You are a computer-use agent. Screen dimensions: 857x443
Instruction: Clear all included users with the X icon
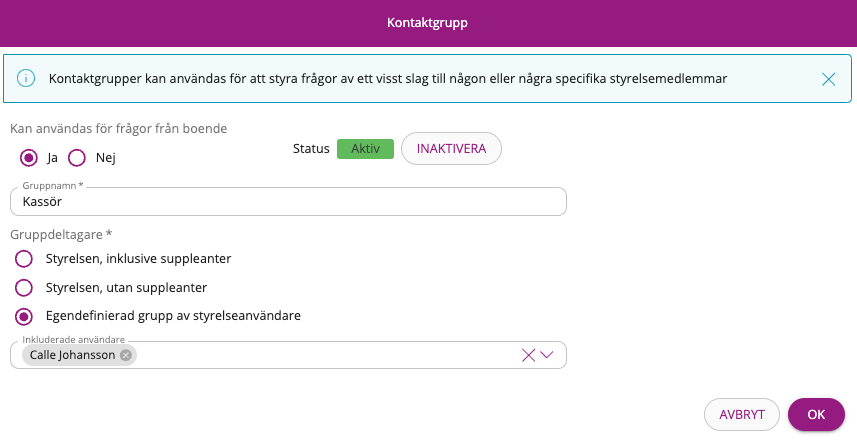pyautogui.click(x=528, y=356)
